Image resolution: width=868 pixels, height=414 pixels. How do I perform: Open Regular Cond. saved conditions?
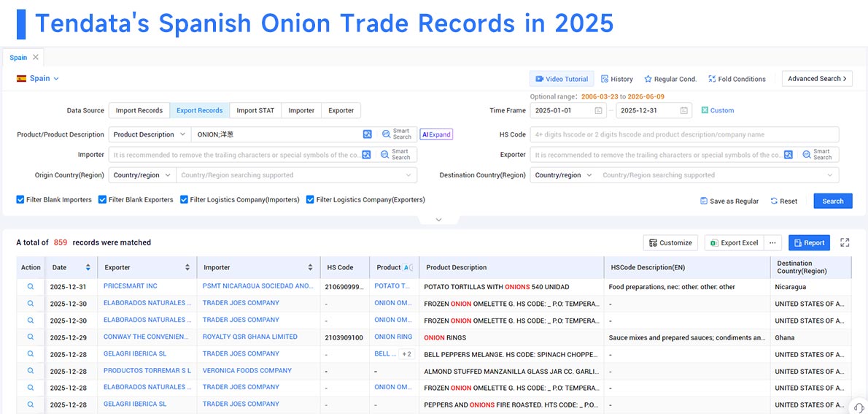[x=670, y=79]
